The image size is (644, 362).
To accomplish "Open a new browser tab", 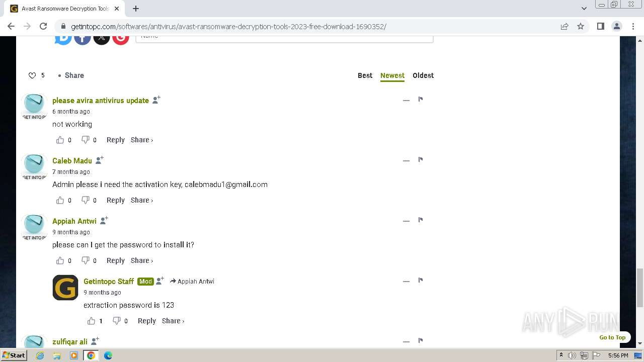I will 136,9.
